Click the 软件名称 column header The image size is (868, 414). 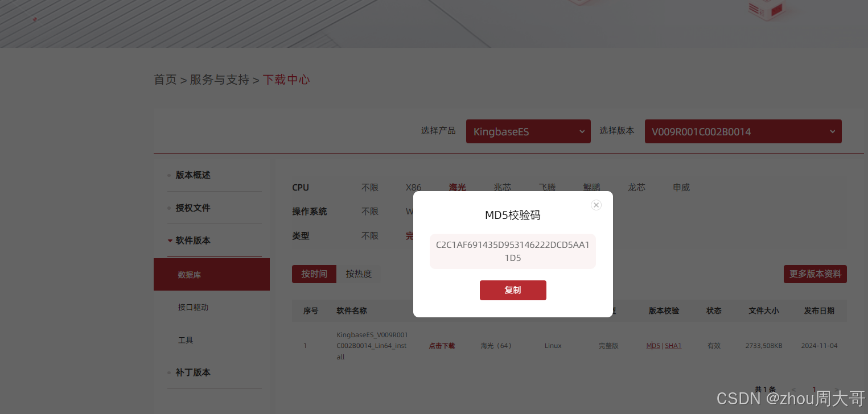point(352,311)
